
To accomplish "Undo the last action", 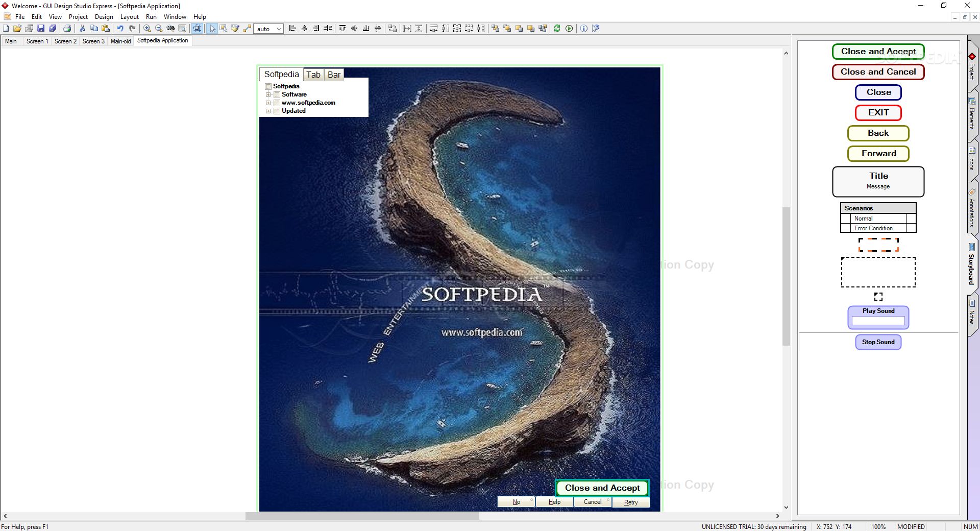I will pyautogui.click(x=120, y=29).
